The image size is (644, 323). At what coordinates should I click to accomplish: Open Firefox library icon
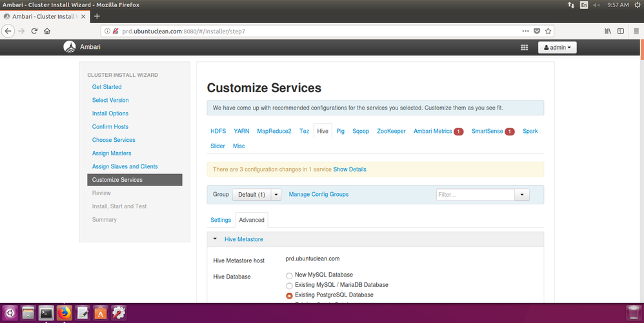608,31
